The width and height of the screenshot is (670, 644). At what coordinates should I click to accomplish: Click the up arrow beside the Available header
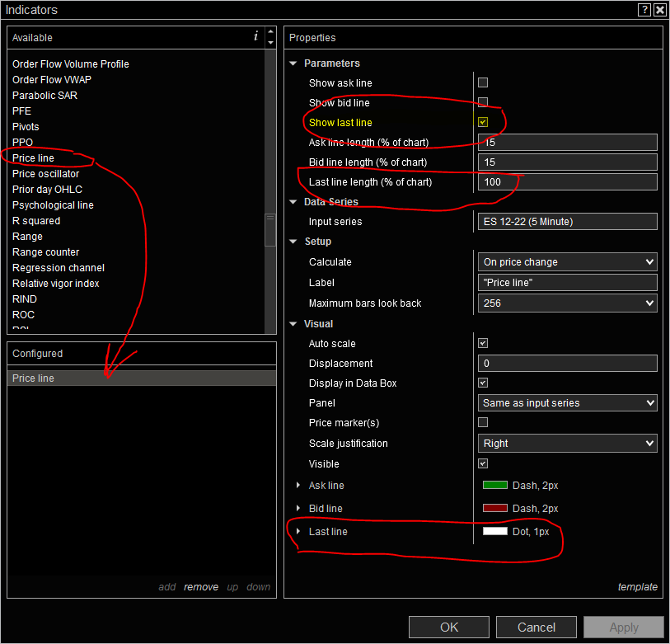click(x=270, y=31)
